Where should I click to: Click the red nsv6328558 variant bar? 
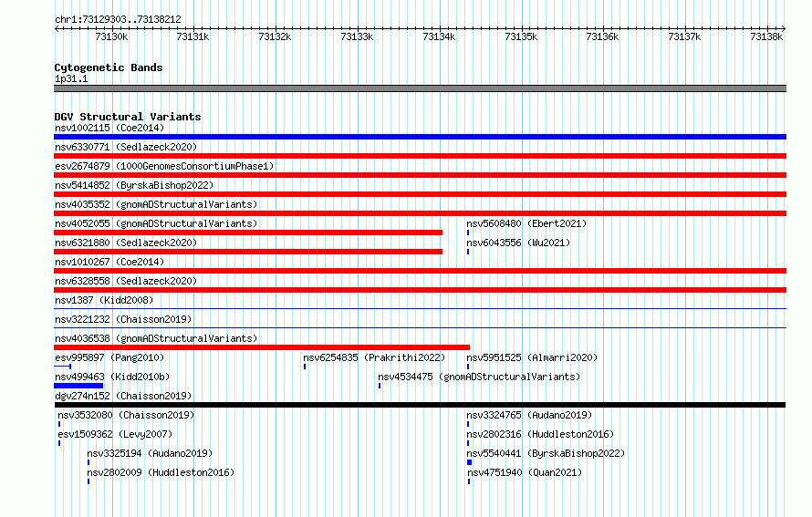[420, 290]
